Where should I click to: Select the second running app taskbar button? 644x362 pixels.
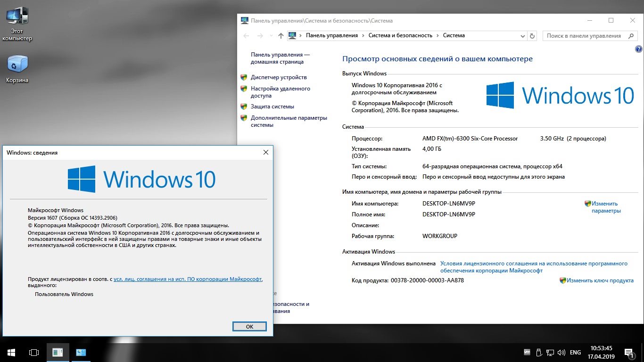coord(81,352)
